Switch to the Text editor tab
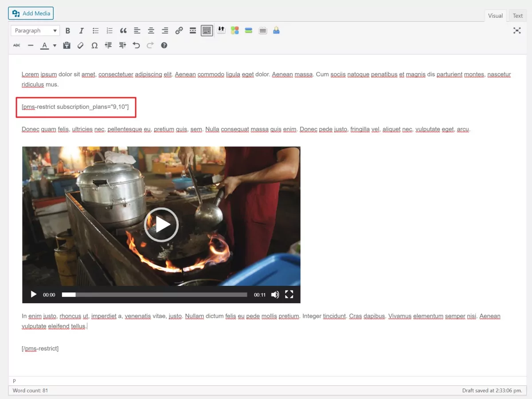The image size is (532, 399). tap(518, 16)
